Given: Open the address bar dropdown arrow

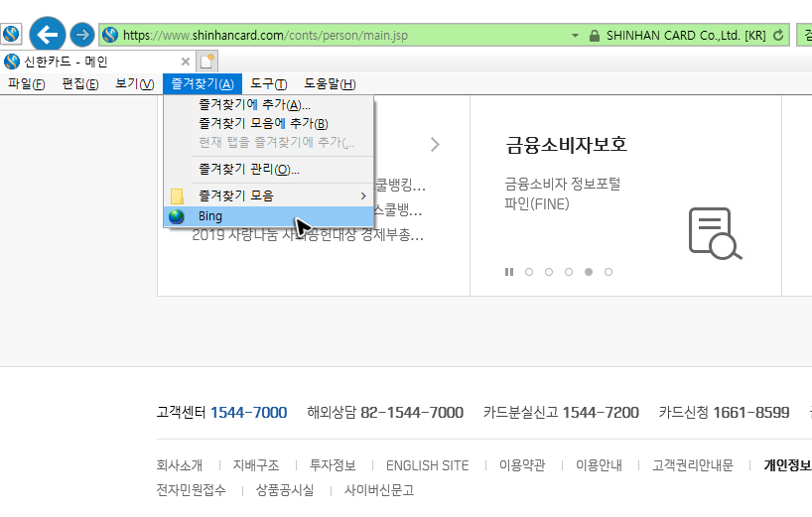Looking at the screenshot, I should point(575,35).
